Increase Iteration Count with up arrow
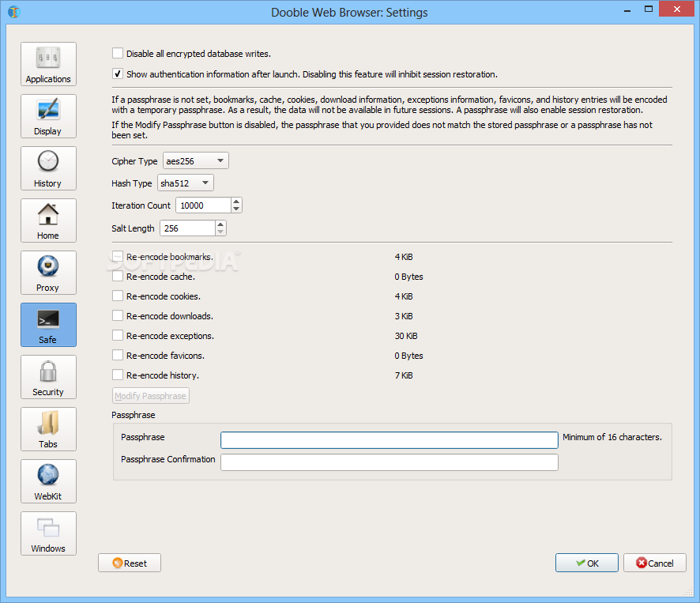 coord(236,202)
